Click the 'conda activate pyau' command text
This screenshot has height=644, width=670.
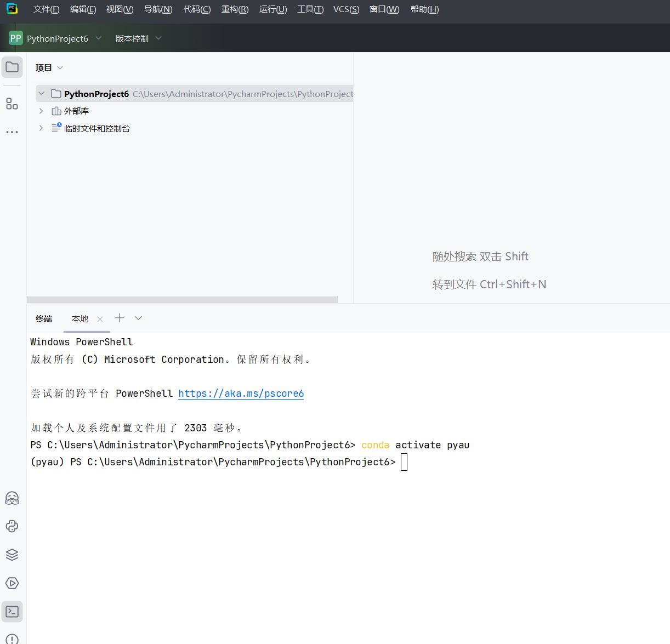pyautogui.click(x=416, y=445)
